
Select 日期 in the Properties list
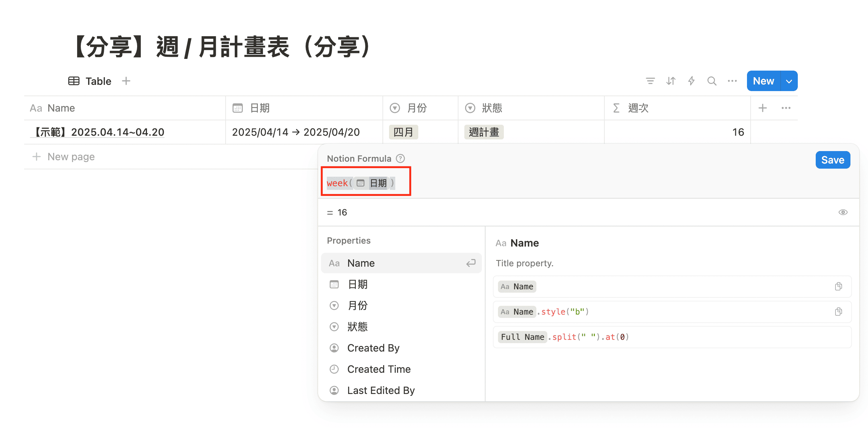pyautogui.click(x=357, y=284)
